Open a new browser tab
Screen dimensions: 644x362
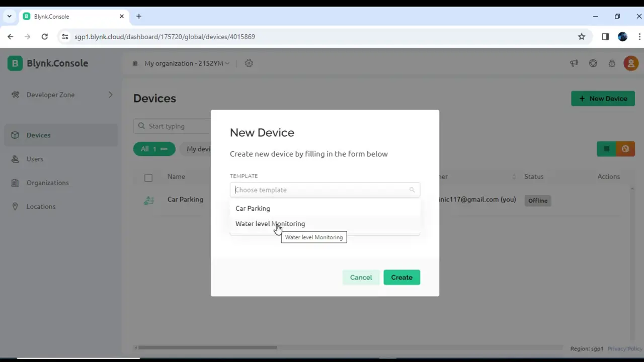(139, 17)
